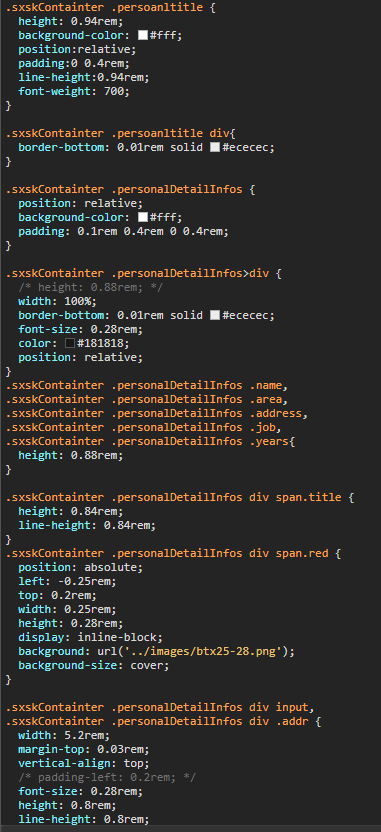This screenshot has width=381, height=832.
Task: Open the #ececec swatch in the .personalDetailInfos>div rule
Action: pos(215,316)
